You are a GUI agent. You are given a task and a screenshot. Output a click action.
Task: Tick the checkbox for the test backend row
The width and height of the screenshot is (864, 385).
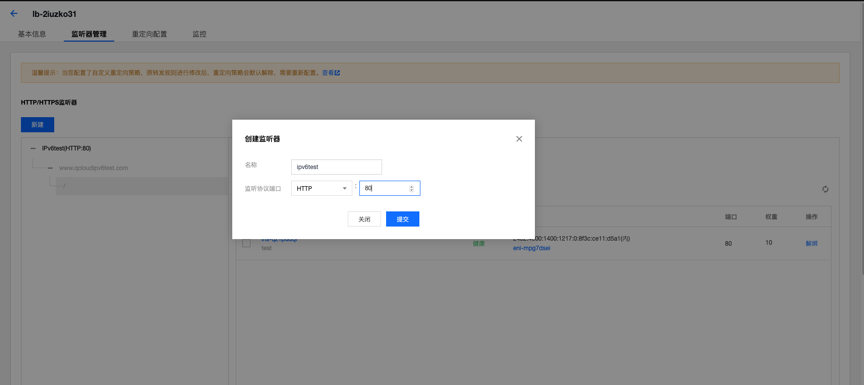click(x=247, y=243)
